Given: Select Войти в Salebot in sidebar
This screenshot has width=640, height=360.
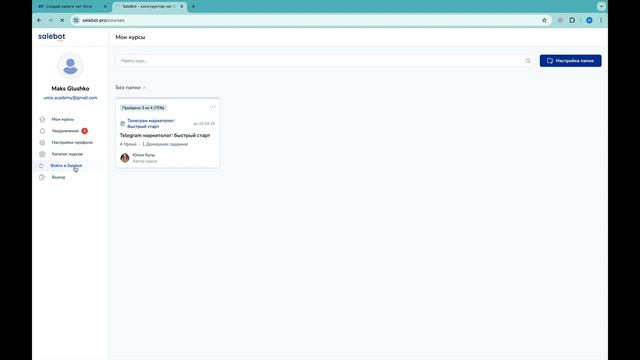Looking at the screenshot, I should pos(66,166).
